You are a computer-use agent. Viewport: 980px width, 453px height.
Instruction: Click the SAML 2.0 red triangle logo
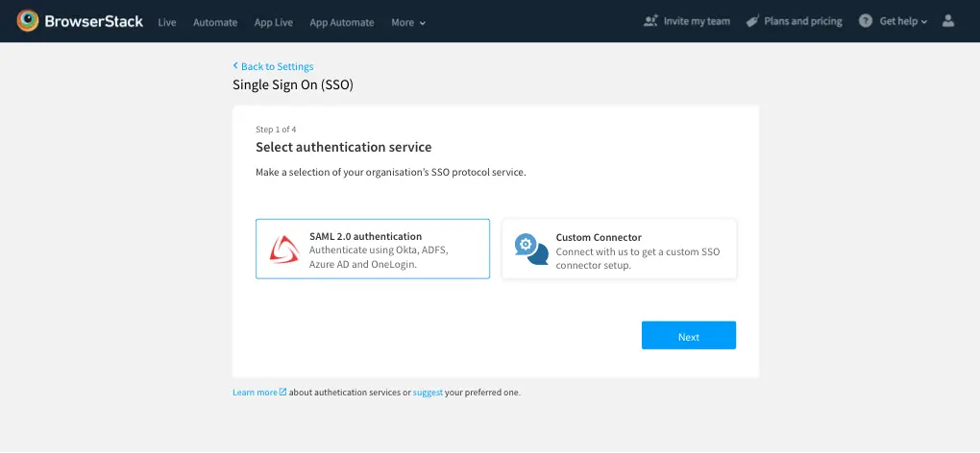click(283, 250)
